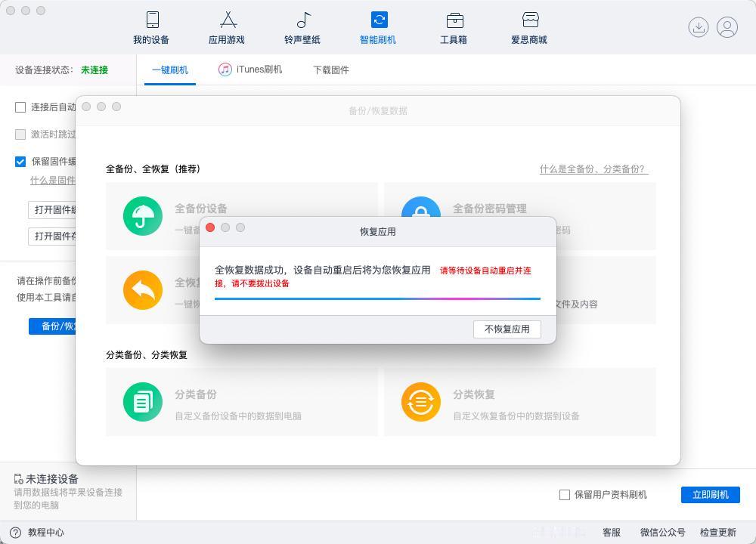Click the green 分类备份 document icon
Screen dimensions: 756x544
[x=143, y=402]
